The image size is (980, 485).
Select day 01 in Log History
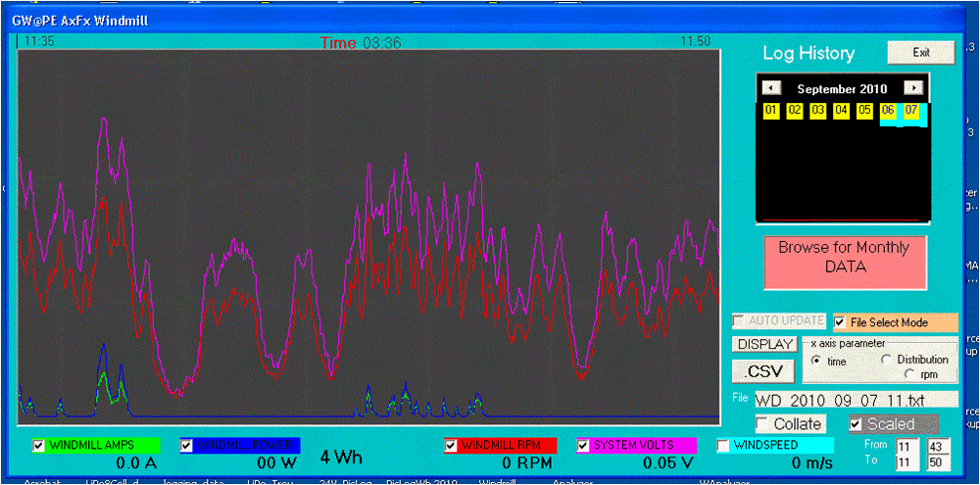(771, 111)
